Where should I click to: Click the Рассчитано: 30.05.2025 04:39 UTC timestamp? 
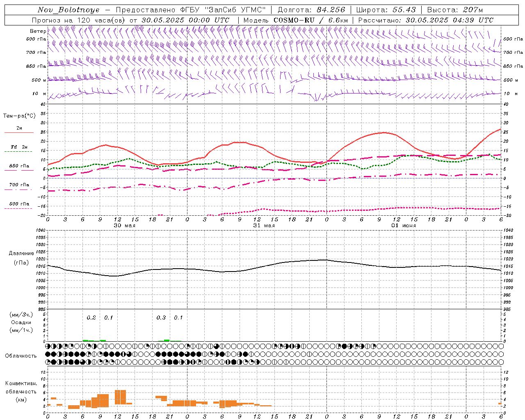(426, 20)
